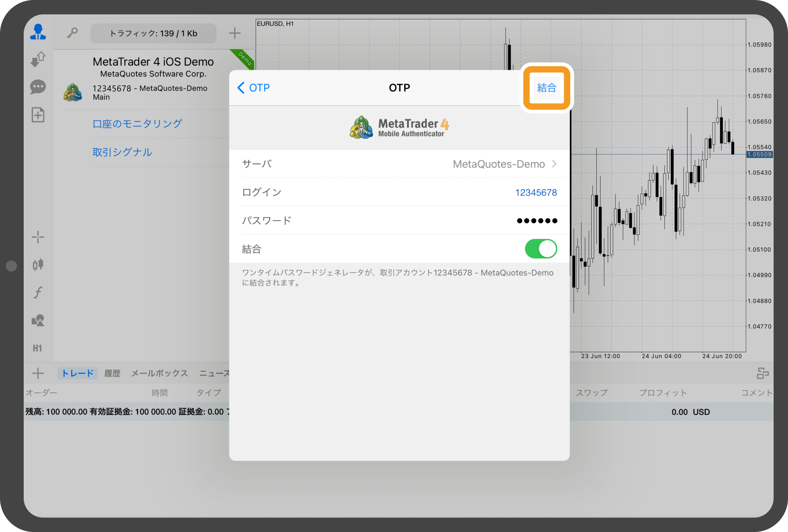Image resolution: width=788 pixels, height=532 pixels.
Task: Turn off the 結合 switch
Action: click(x=541, y=249)
